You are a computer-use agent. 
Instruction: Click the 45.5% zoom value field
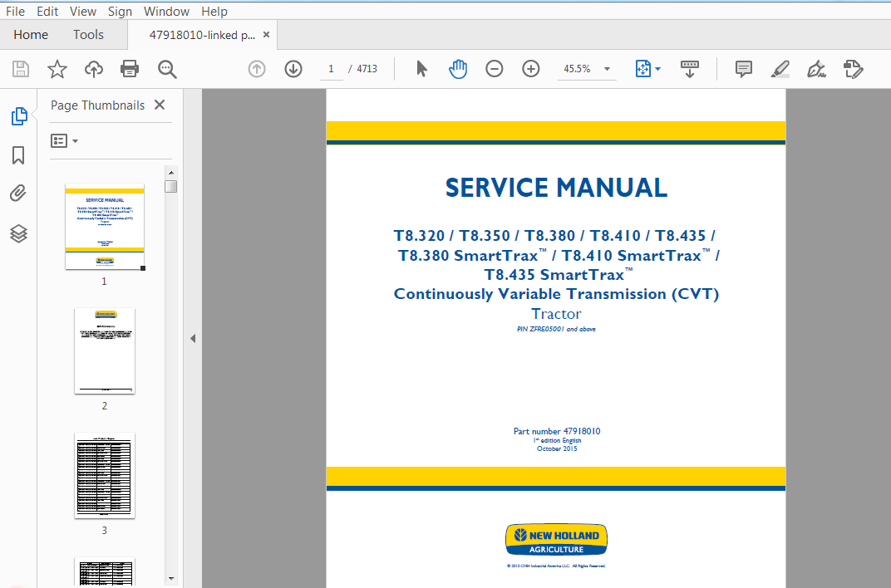[x=578, y=69]
